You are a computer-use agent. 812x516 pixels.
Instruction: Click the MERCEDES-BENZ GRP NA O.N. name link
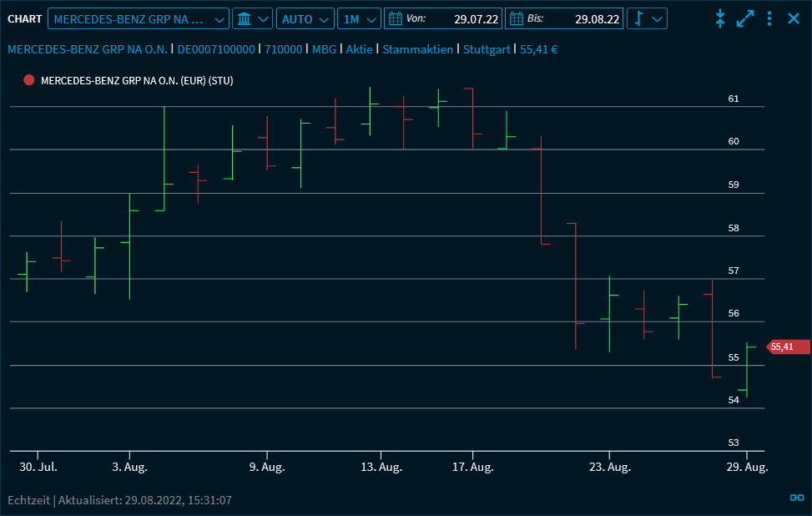(x=87, y=49)
